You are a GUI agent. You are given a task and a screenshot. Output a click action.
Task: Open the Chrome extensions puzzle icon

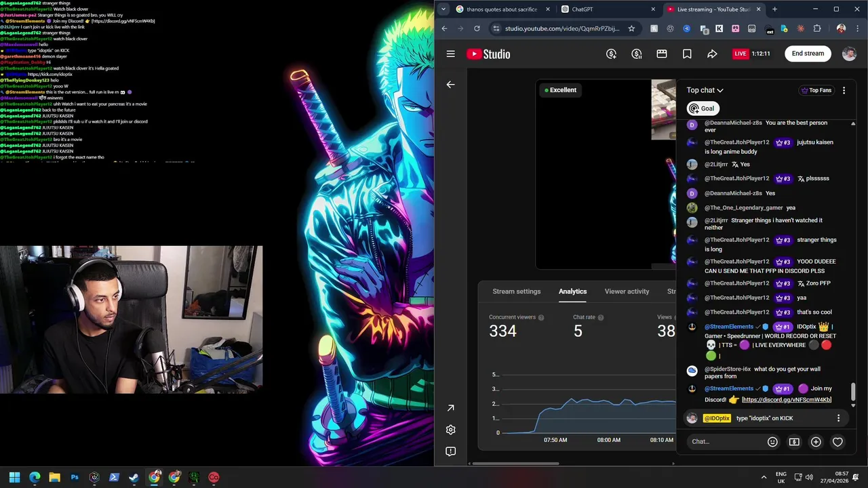point(816,28)
